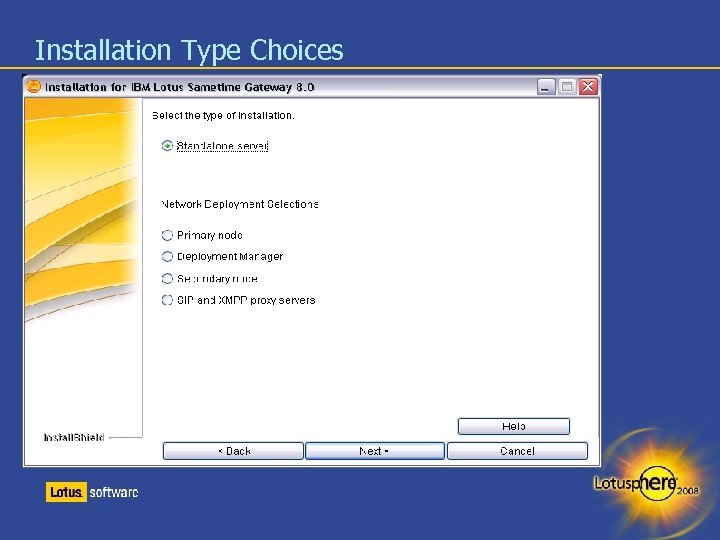This screenshot has height=540, width=720.
Task: Open the Help button
Action: 514,426
